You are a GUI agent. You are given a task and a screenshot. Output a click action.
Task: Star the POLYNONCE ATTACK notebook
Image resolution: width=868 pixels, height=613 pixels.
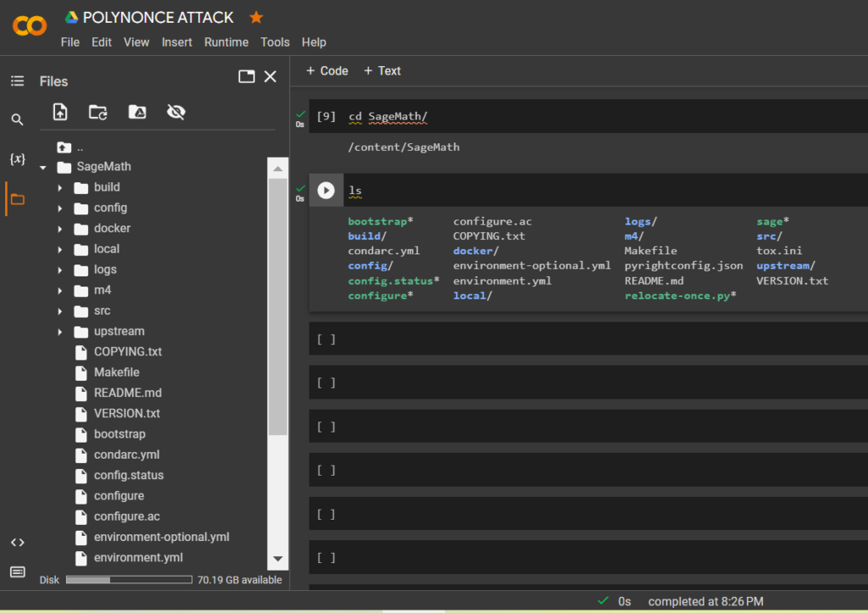(x=256, y=18)
